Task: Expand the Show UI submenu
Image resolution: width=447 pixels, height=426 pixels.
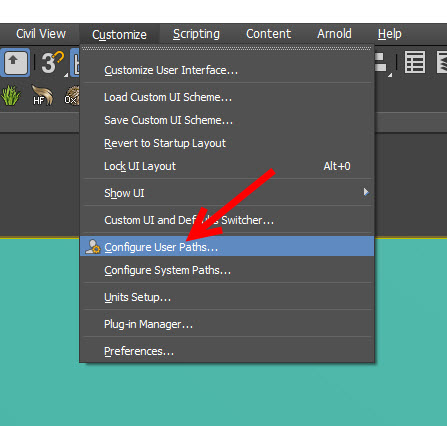Action: tap(227, 193)
